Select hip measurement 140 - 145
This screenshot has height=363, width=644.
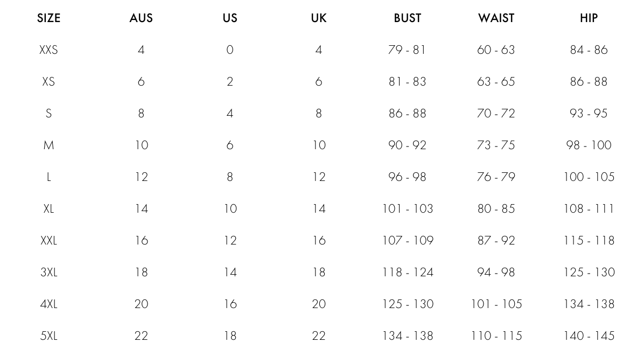(x=589, y=336)
